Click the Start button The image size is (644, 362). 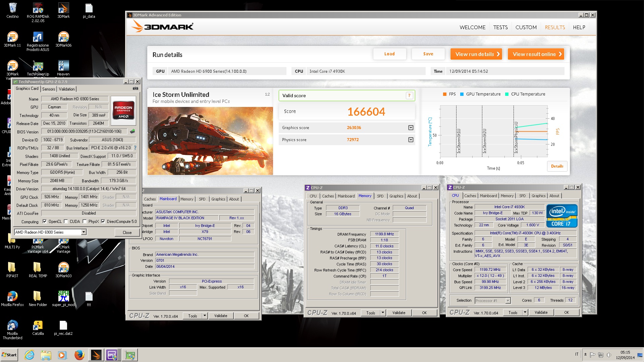9,355
